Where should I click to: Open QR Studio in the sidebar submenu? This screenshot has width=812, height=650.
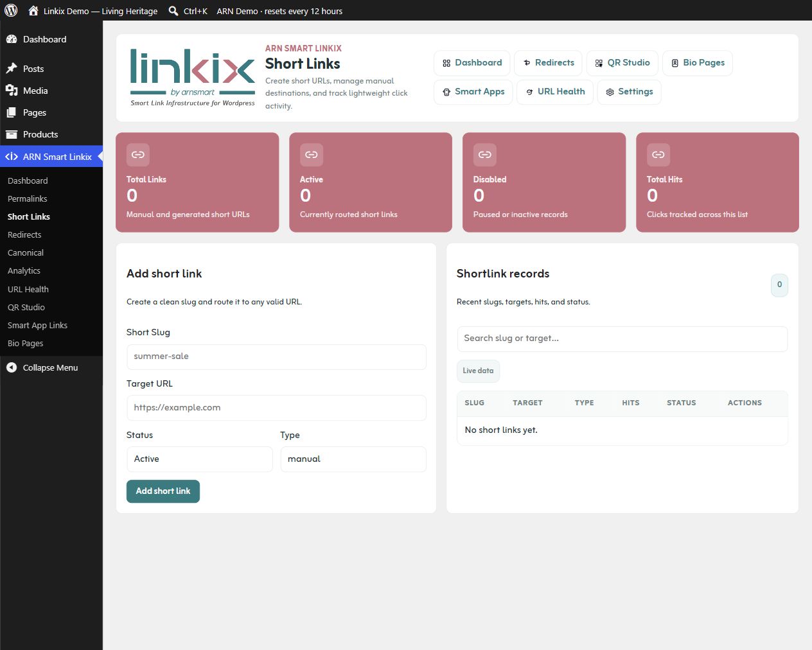26,308
